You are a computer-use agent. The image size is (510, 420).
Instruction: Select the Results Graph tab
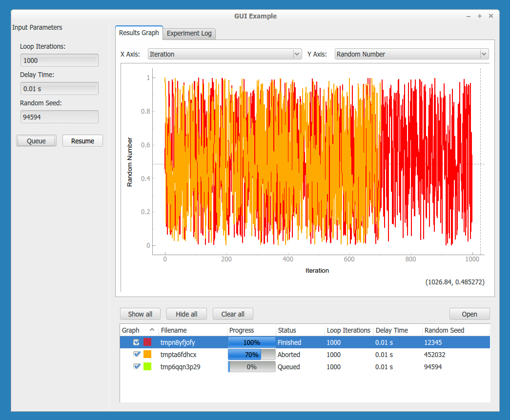pos(139,33)
